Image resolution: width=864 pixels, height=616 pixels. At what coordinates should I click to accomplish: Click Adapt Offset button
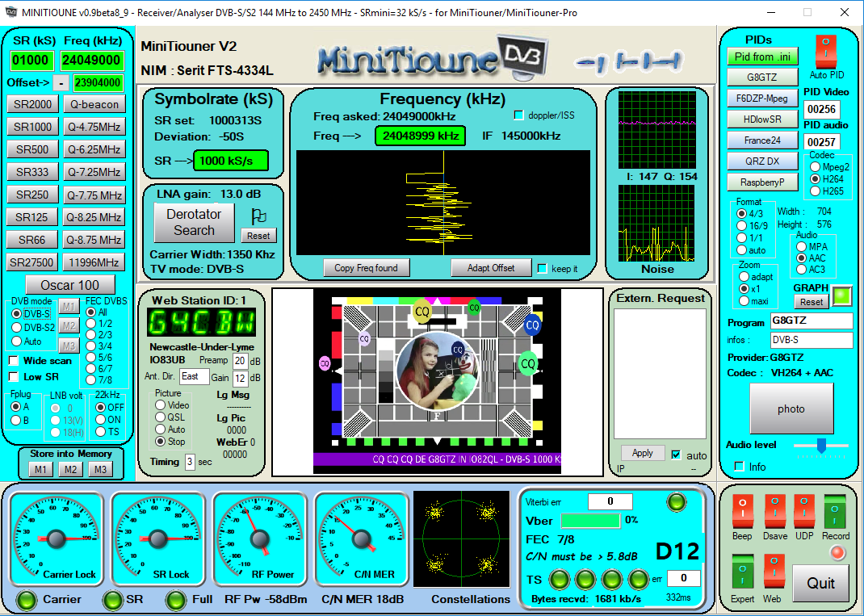click(x=490, y=268)
